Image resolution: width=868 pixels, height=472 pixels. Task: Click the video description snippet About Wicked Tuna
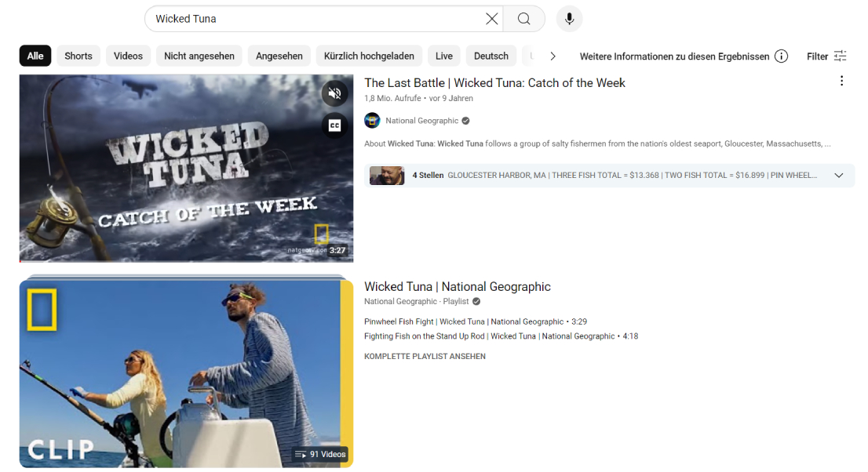tap(597, 143)
